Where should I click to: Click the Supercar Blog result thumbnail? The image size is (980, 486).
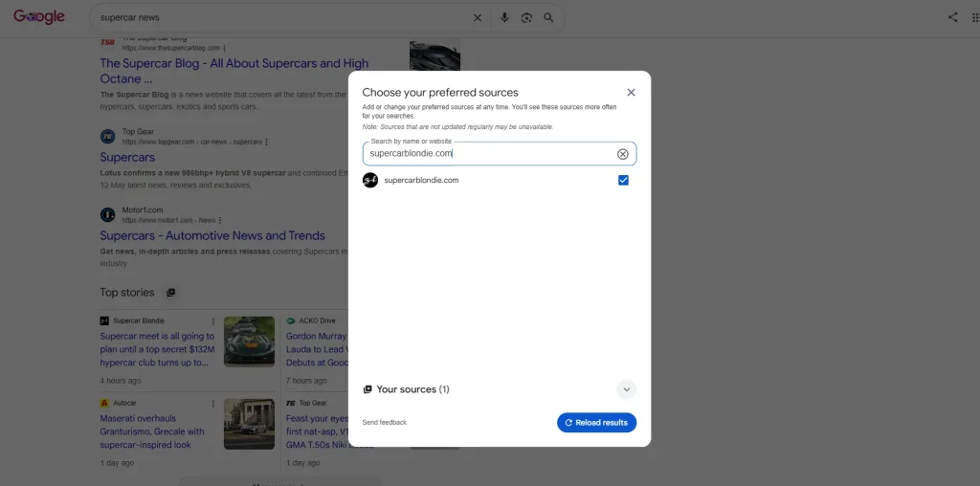(x=435, y=55)
